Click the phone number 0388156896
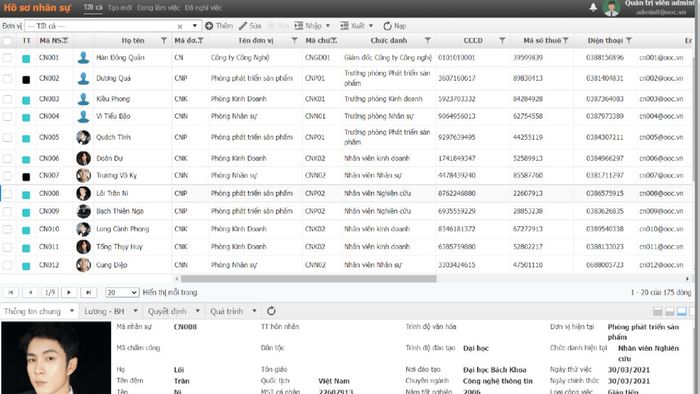700x394 pixels. click(x=604, y=58)
